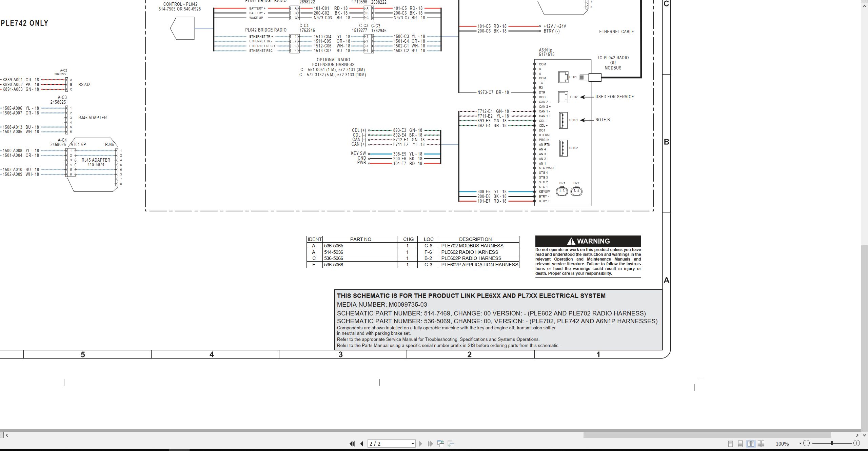Zoom out with the minus button
The height and width of the screenshot is (451, 868).
806,443
